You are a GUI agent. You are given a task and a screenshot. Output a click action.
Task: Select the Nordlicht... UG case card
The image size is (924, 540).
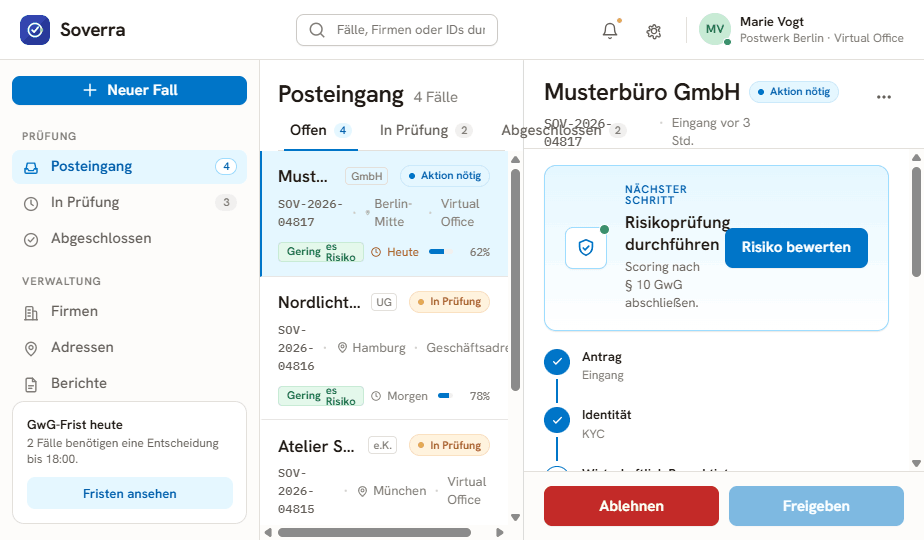[x=384, y=348]
